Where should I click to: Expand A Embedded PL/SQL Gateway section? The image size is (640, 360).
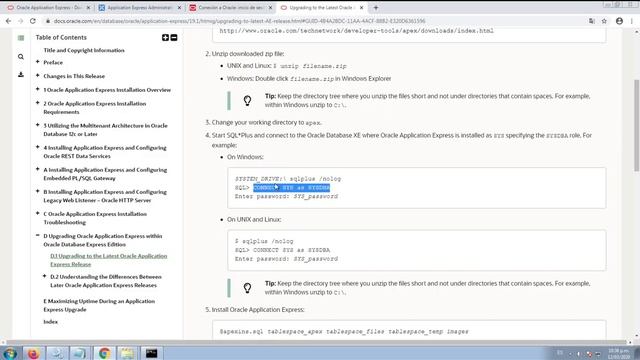coord(38,169)
